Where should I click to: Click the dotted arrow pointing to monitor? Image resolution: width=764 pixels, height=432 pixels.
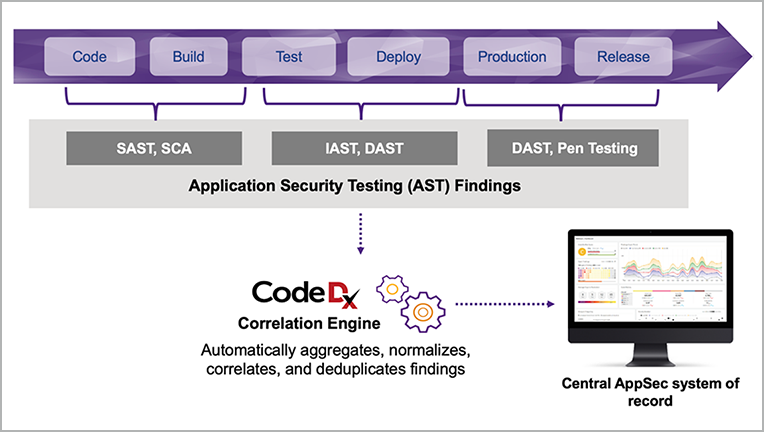click(505, 304)
